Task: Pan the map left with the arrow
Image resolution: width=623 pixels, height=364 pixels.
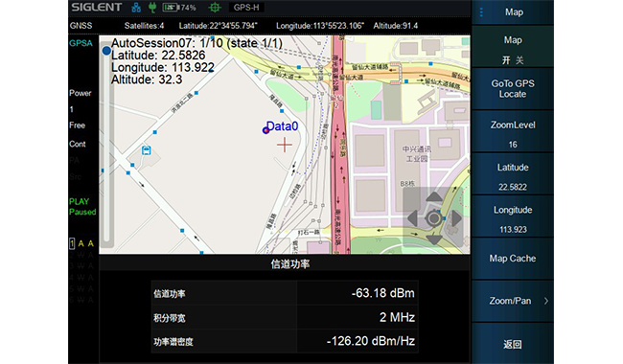Action: coord(412,218)
